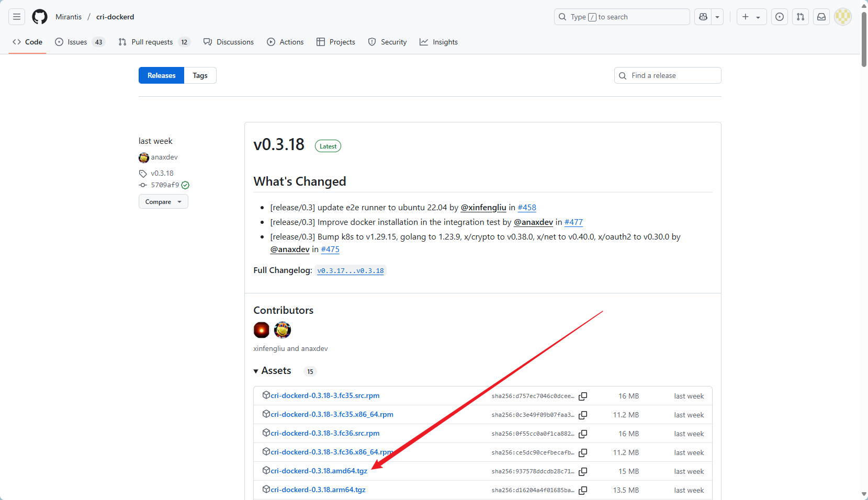Switch to the Code tab
This screenshot has width=868, height=500.
(28, 42)
